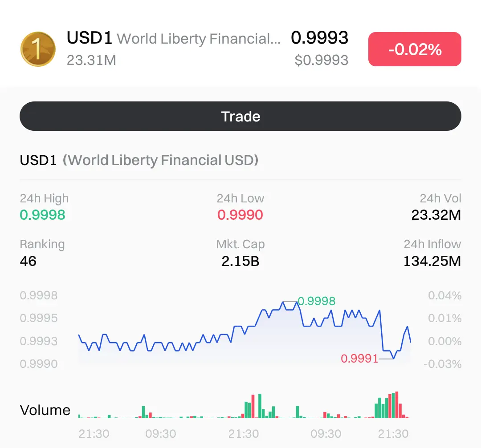The image size is (481, 448).
Task: Click the 23.31M volume under USD1 ticker
Action: [91, 60]
